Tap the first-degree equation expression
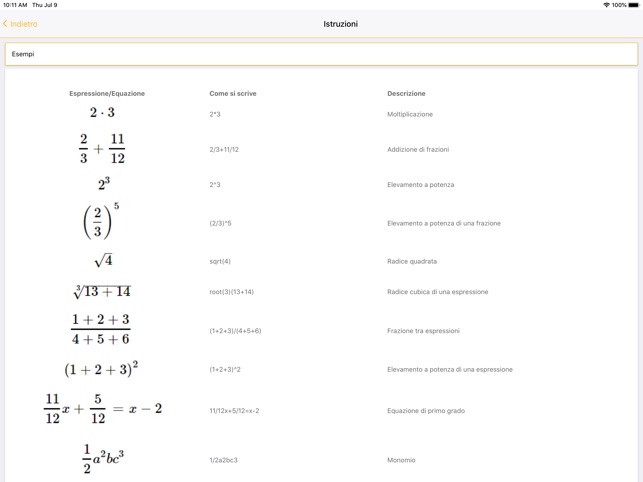This screenshot has height=482, width=643. (103, 408)
